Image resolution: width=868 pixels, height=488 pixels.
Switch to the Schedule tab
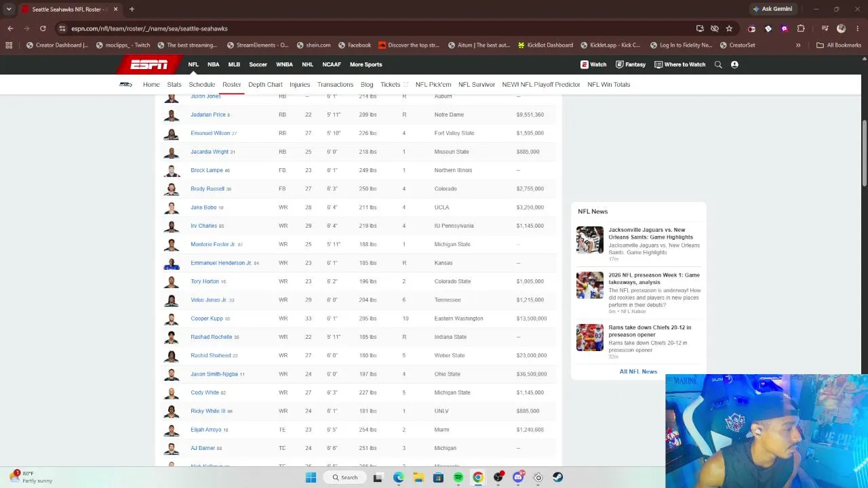[202, 85]
